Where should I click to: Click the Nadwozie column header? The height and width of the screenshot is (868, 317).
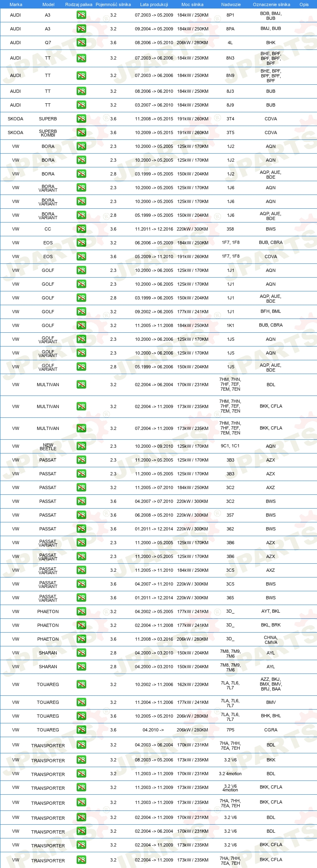click(x=231, y=4)
